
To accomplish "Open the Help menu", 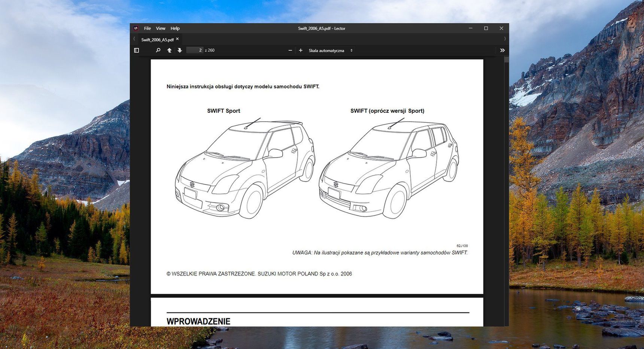I will pos(175,28).
